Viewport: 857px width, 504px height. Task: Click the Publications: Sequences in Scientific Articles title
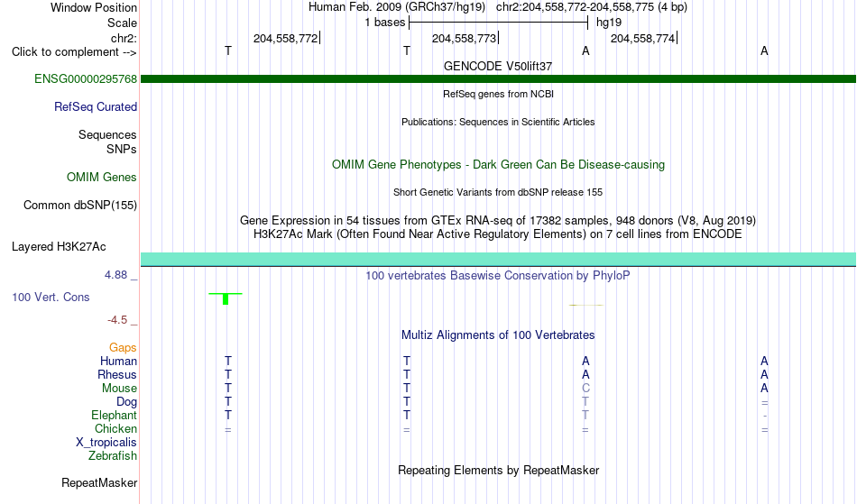[x=498, y=122]
